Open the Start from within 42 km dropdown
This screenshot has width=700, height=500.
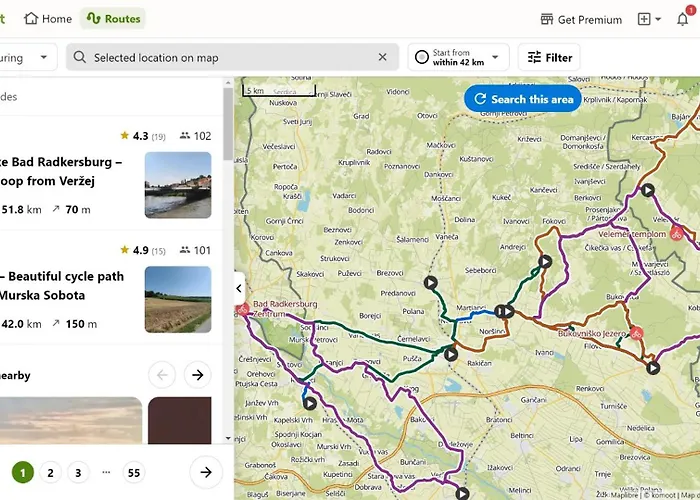pyautogui.click(x=458, y=58)
